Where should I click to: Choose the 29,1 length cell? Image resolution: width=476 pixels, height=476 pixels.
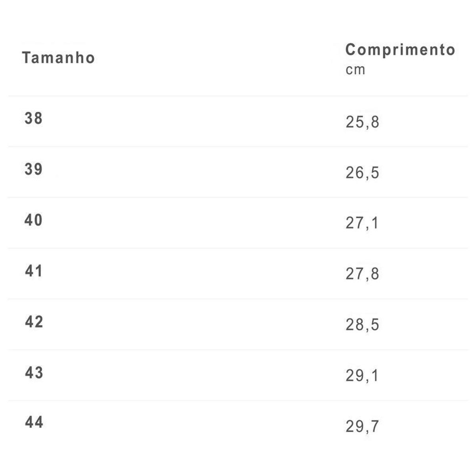tap(362, 376)
